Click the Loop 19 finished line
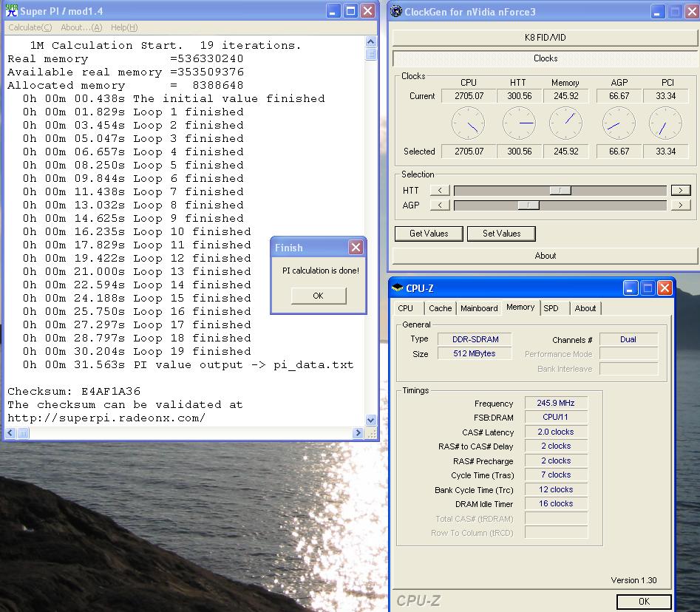 137,352
